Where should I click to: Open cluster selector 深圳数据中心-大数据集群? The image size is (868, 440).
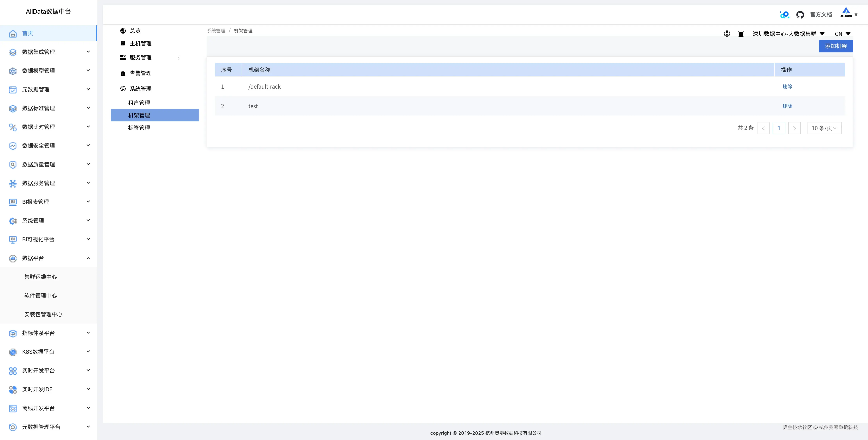point(788,34)
